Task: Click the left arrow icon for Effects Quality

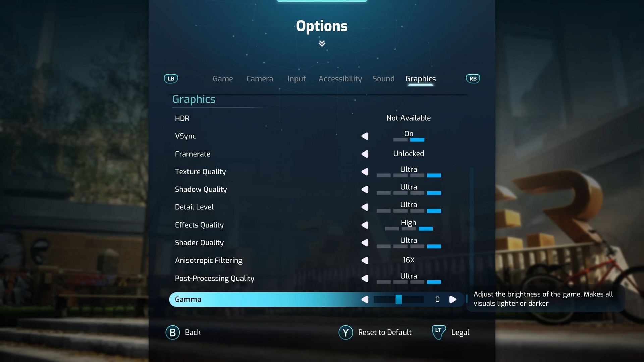Action: pos(365,225)
